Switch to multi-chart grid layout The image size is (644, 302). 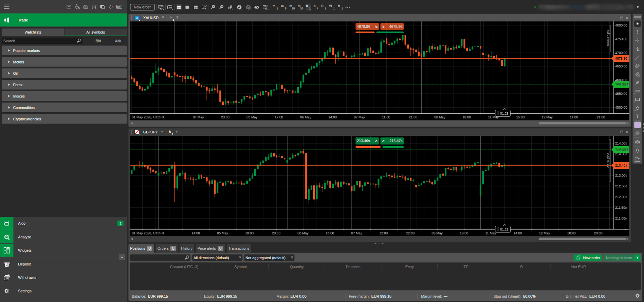pyautogui.click(x=179, y=7)
